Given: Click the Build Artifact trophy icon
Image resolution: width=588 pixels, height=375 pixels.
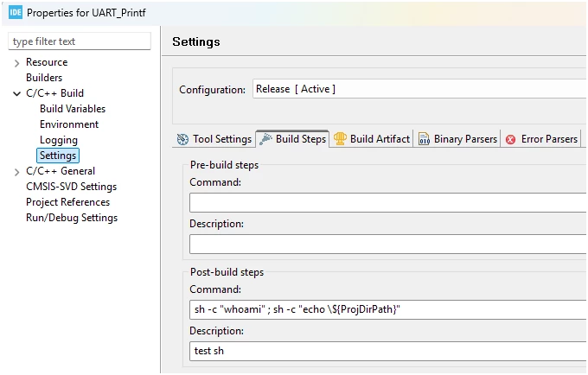Looking at the screenshot, I should (x=340, y=138).
